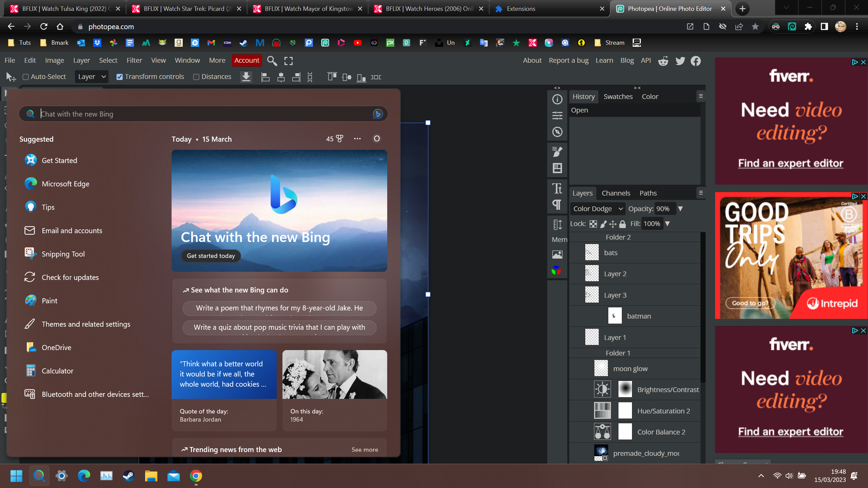This screenshot has height=488, width=868.
Task: Open the Photopea Reddit page icon
Action: (663, 61)
